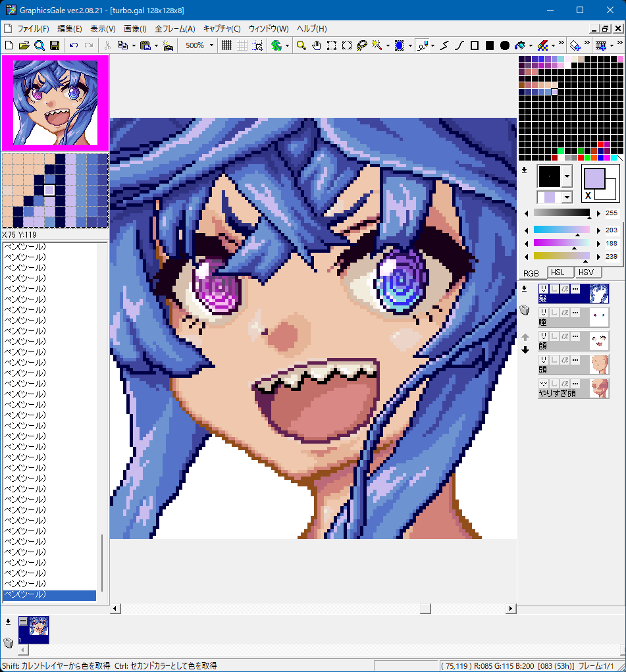Select the filled rectangle tool
This screenshot has width=626, height=672.
pos(490,45)
